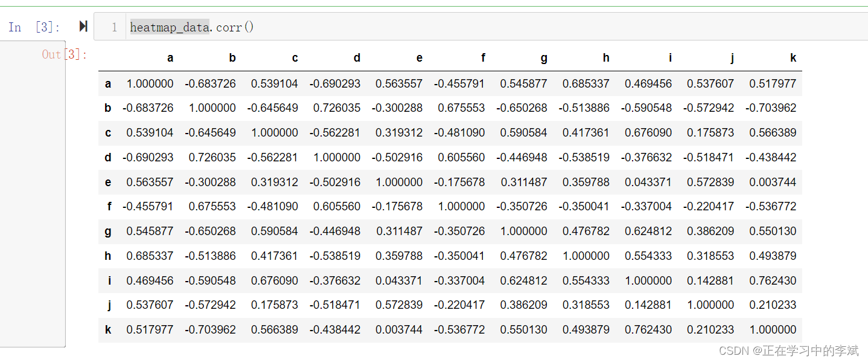
Task: Click column header g
Action: tap(544, 58)
